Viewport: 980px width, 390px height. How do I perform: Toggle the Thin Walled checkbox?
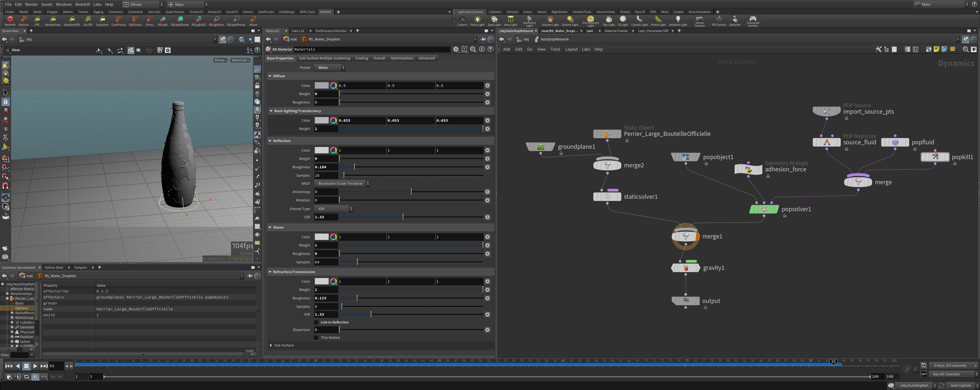(x=316, y=338)
